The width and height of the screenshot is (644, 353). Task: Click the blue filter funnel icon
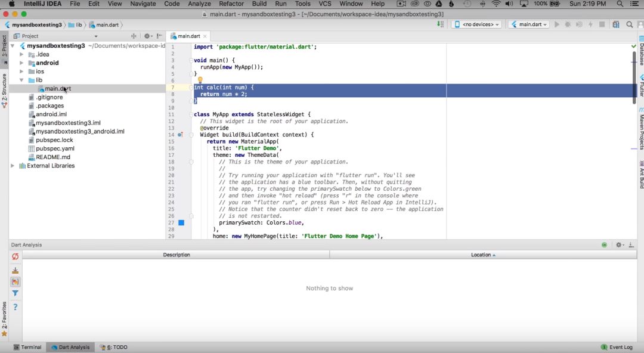tap(15, 293)
